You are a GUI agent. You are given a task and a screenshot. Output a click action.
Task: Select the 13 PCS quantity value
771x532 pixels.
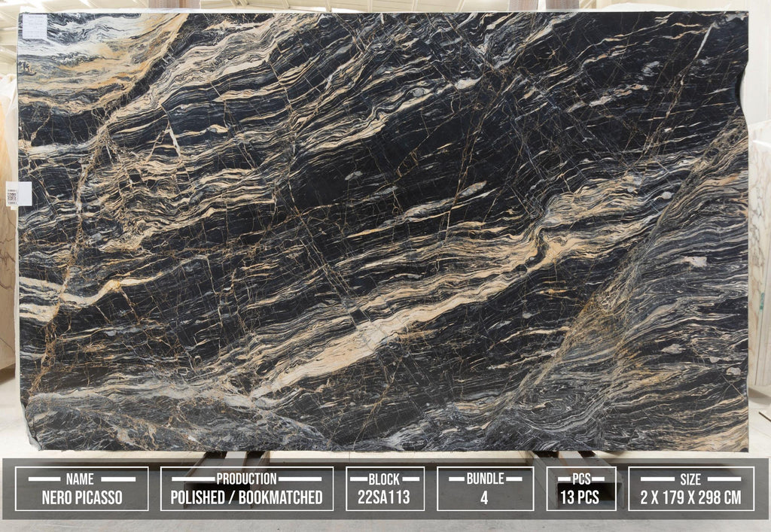point(581,497)
